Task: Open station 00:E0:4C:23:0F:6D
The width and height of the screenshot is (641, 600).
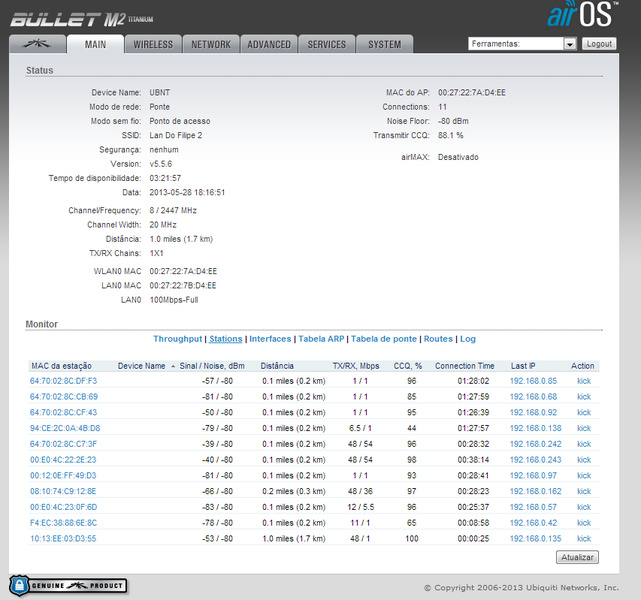Action: coord(63,507)
